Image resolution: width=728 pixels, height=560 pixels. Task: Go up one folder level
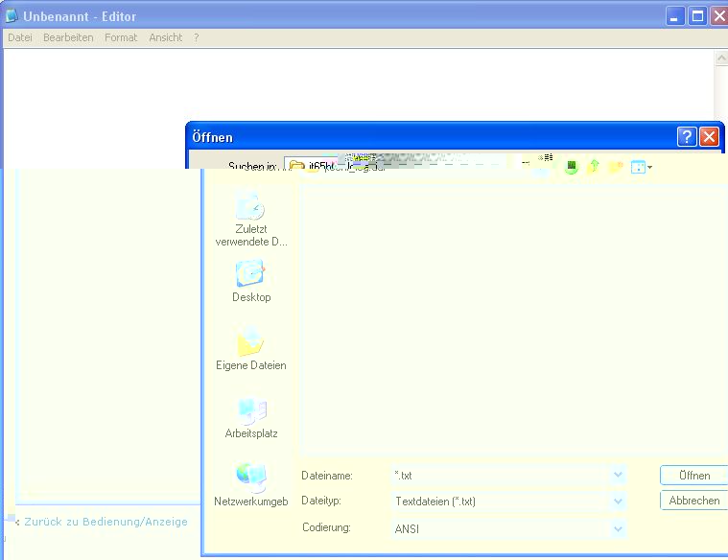(x=594, y=166)
